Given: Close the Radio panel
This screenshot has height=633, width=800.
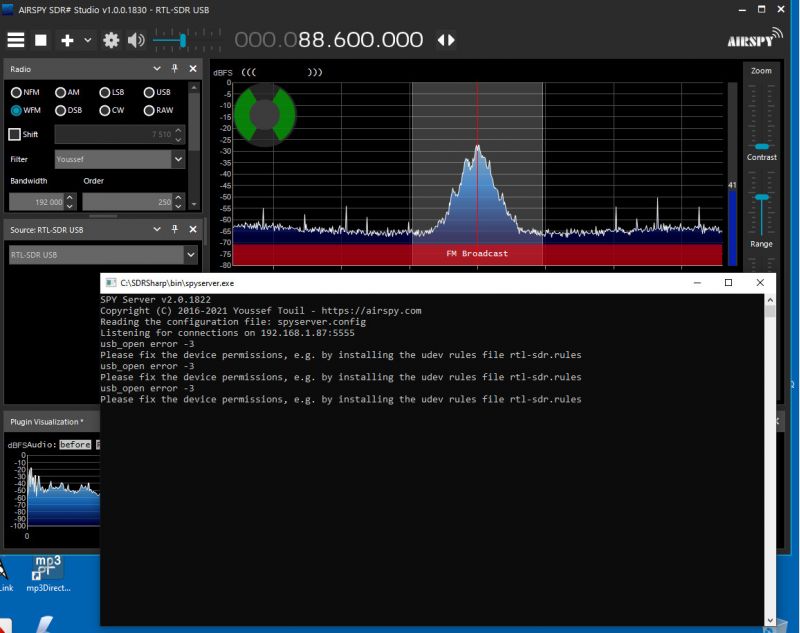Looking at the screenshot, I should (193, 68).
